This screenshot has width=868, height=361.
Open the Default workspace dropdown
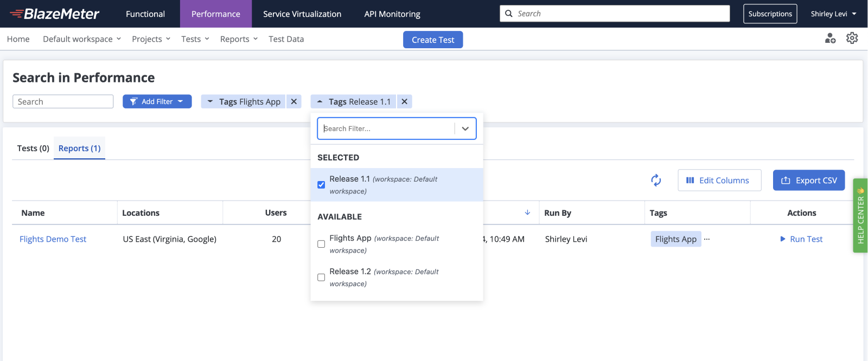(82, 39)
